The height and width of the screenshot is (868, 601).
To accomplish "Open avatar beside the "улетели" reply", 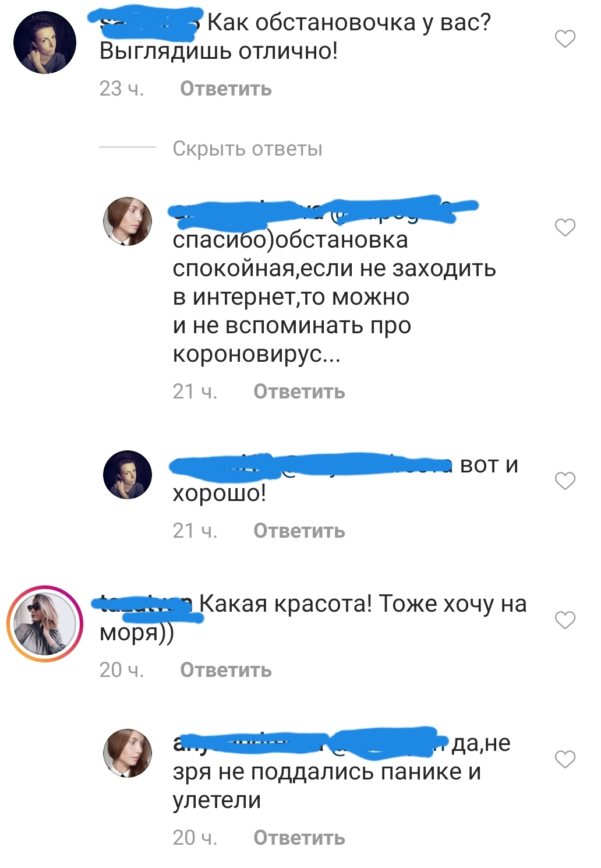I will 128,753.
